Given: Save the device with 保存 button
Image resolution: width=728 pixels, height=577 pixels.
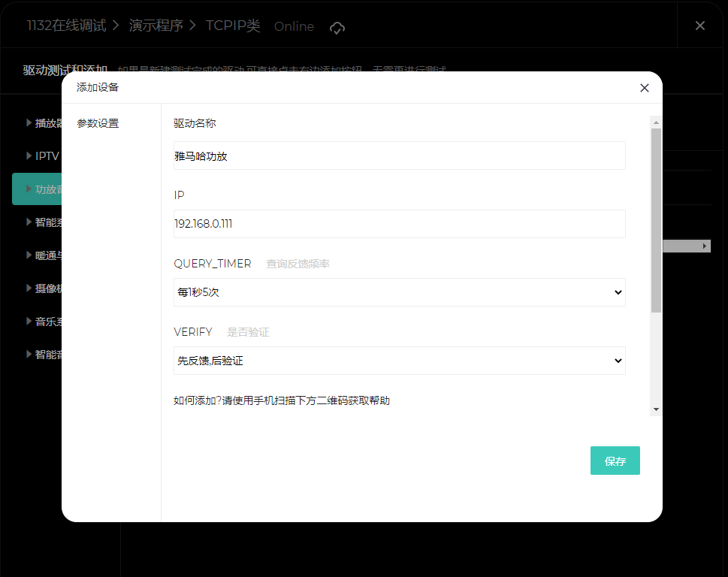Looking at the screenshot, I should point(615,461).
